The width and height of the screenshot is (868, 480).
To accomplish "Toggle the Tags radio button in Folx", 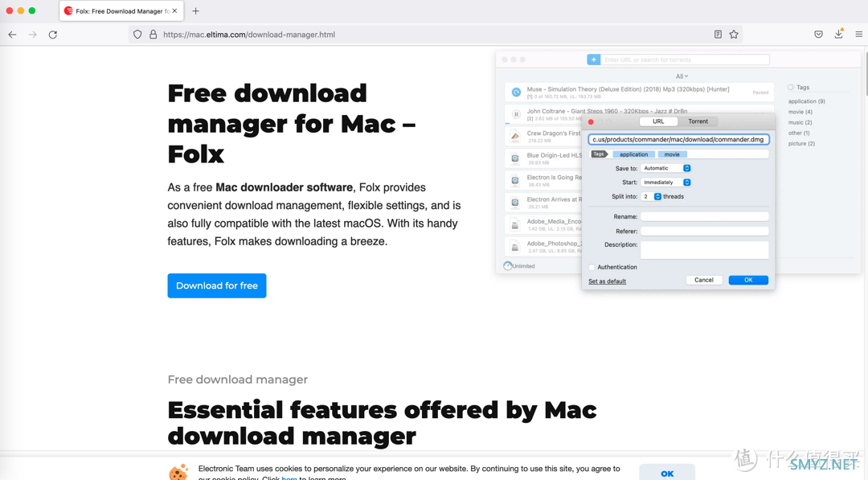I will 791,88.
